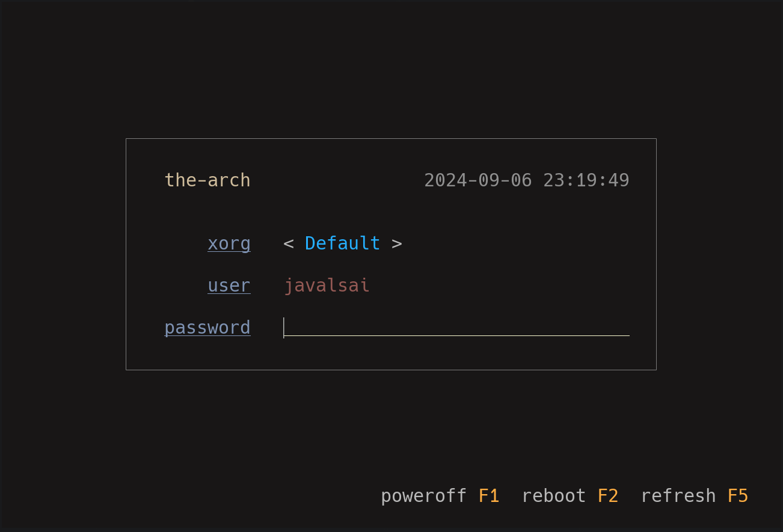Click the underlined user label
The height and width of the screenshot is (532, 783).
229,285
